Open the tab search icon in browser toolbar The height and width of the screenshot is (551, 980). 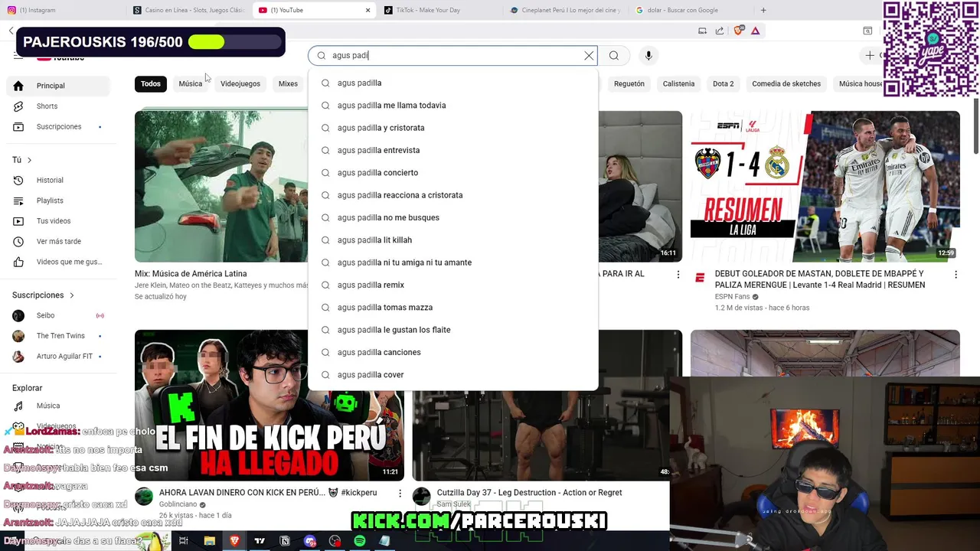coord(867,31)
